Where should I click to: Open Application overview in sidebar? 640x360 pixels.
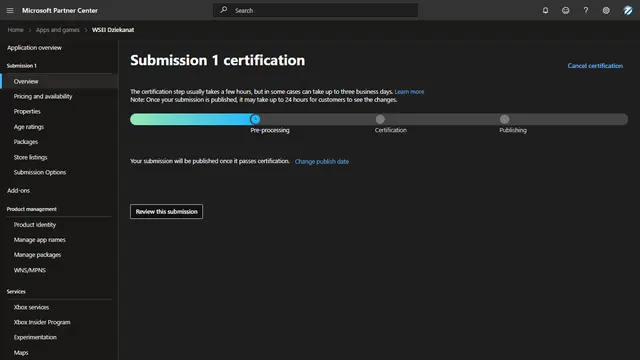pyautogui.click(x=34, y=48)
